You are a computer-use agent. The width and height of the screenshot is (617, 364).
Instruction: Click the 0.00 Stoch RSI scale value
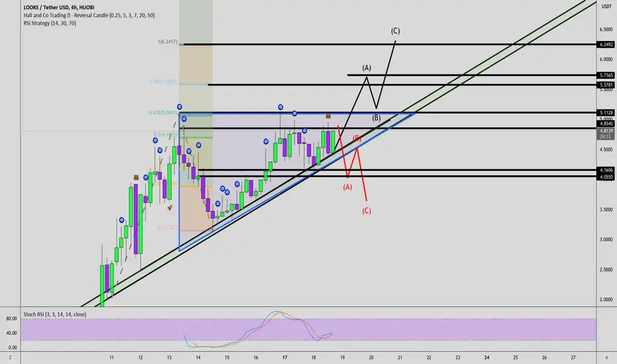click(12, 347)
